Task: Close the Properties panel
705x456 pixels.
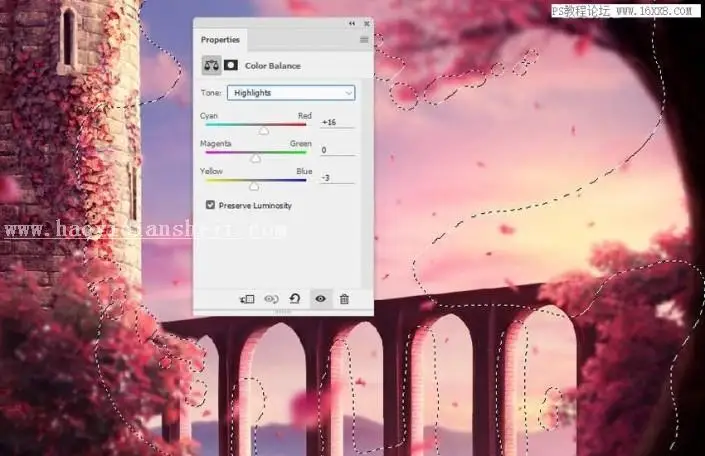Action: (366, 23)
